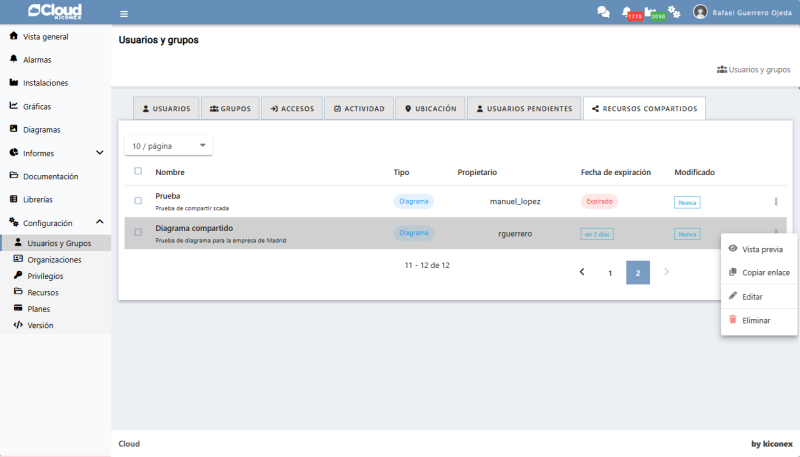Open the chat messages icon in header

coord(603,12)
